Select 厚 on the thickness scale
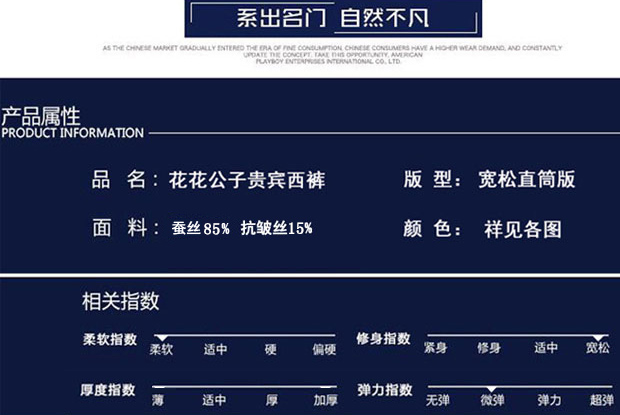 point(272,400)
